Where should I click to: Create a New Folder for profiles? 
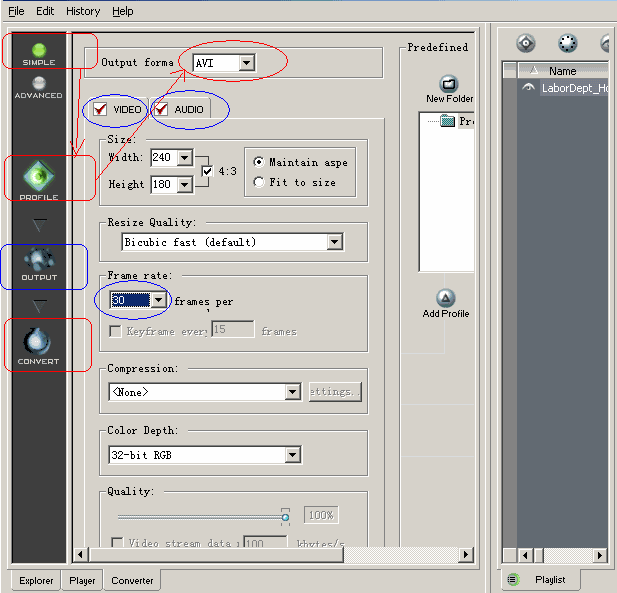pyautogui.click(x=449, y=89)
